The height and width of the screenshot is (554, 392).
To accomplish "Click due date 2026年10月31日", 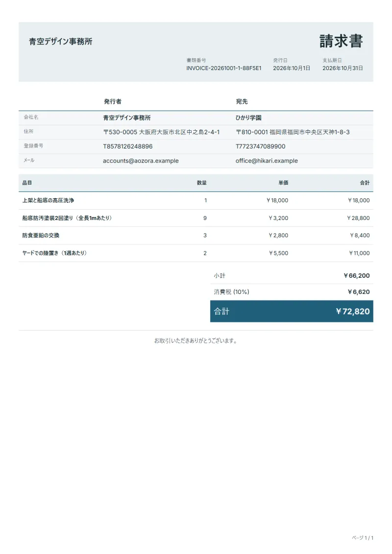I will point(343,68).
